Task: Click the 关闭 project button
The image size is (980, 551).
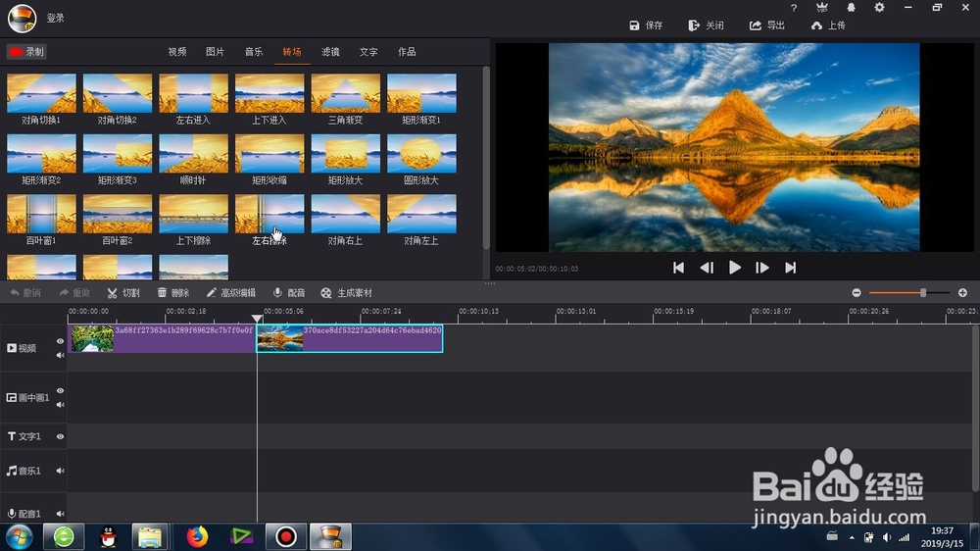Action: pos(707,25)
